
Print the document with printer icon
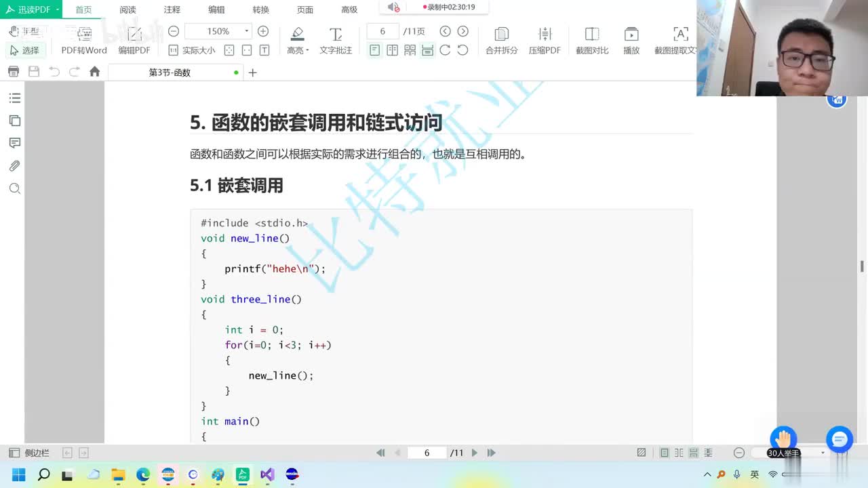coord(14,72)
